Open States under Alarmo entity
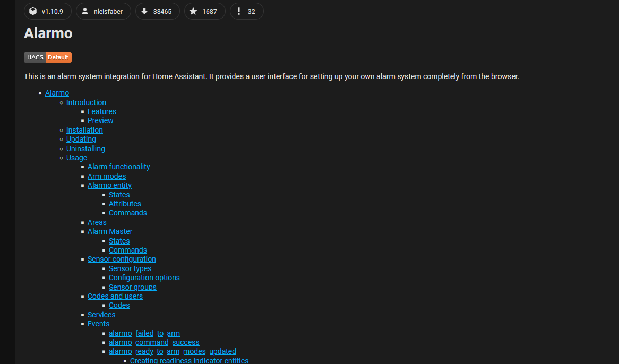 119,195
